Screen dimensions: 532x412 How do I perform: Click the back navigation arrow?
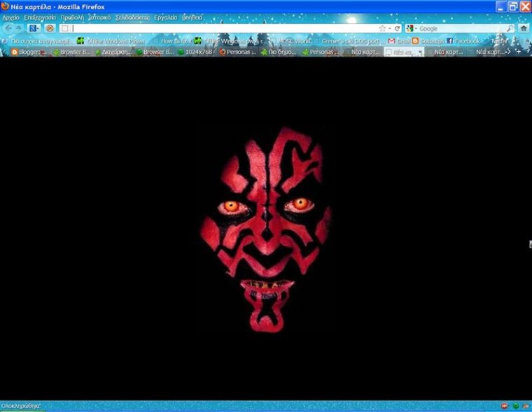click(x=8, y=29)
